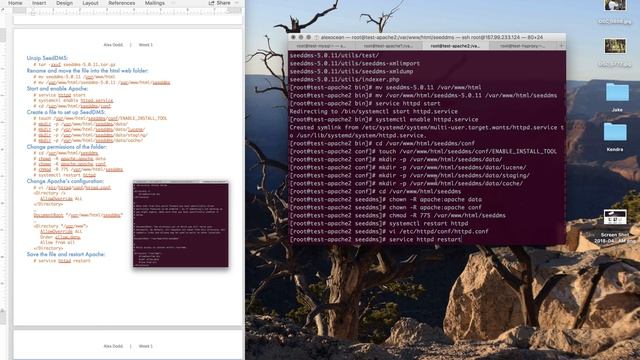Select the root@test-apache2 terminal tab

click(455, 46)
